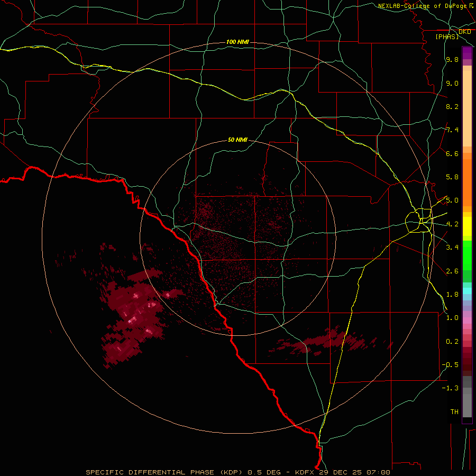
Task: Click the bright green segment of the color bar
Action: pos(467,255)
